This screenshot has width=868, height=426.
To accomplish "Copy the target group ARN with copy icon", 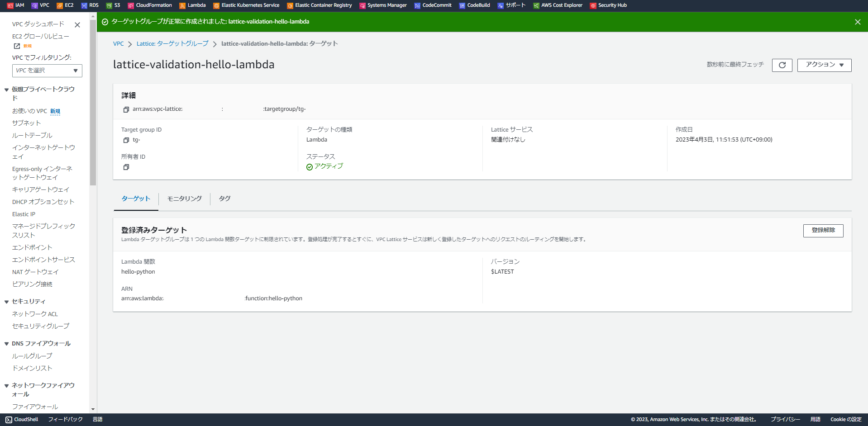I will click(x=126, y=109).
